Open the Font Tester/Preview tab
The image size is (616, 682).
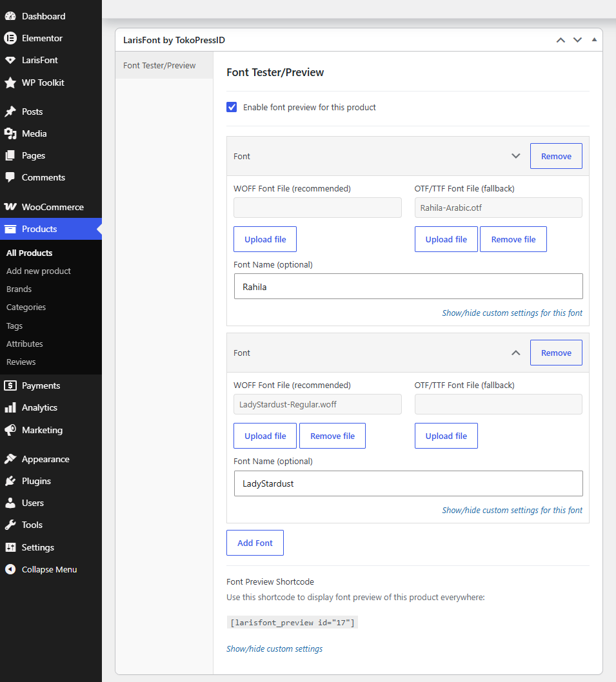coord(164,65)
